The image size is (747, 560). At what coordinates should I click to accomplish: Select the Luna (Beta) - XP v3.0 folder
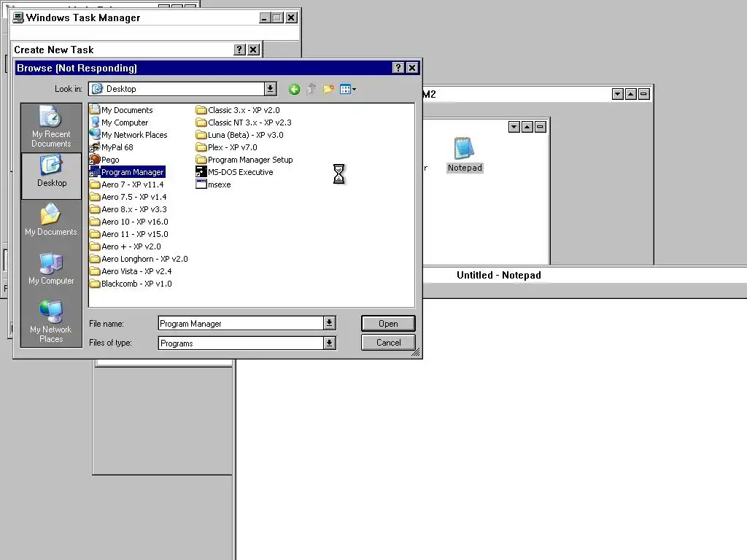tap(239, 135)
